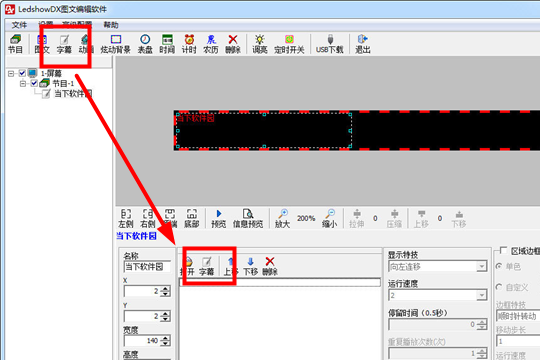Open the 帮助 menu
Screen dimensions: 540x360
tap(111, 25)
